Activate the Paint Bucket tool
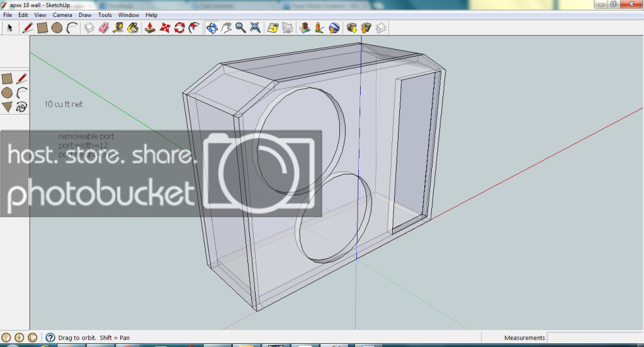Screen dimensions: 644x347 [133, 28]
